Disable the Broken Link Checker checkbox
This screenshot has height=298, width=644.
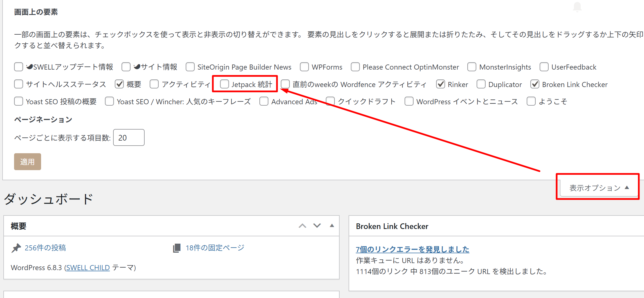(x=535, y=84)
